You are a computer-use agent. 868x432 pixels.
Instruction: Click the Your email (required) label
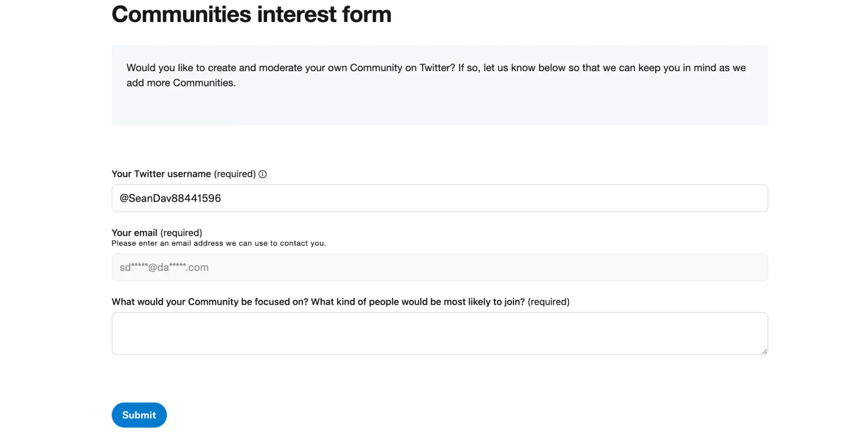[157, 232]
